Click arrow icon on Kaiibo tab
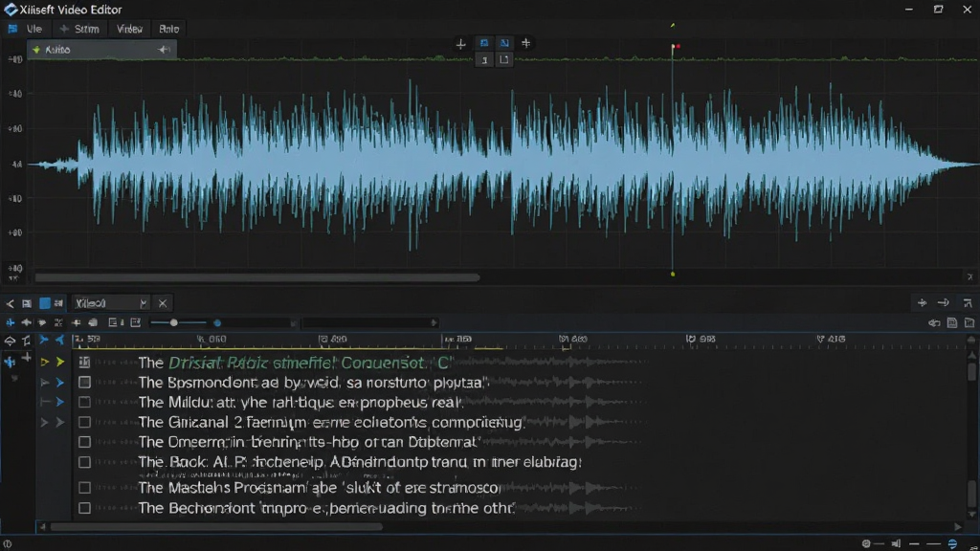 pyautogui.click(x=164, y=50)
